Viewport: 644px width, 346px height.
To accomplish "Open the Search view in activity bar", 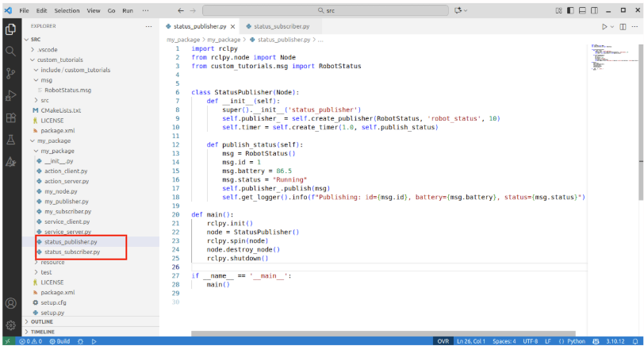I will [x=10, y=51].
